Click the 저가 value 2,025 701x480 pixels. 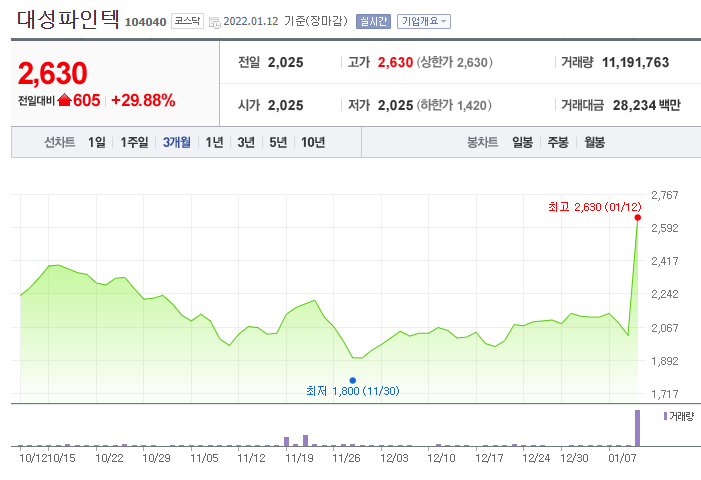pos(395,105)
